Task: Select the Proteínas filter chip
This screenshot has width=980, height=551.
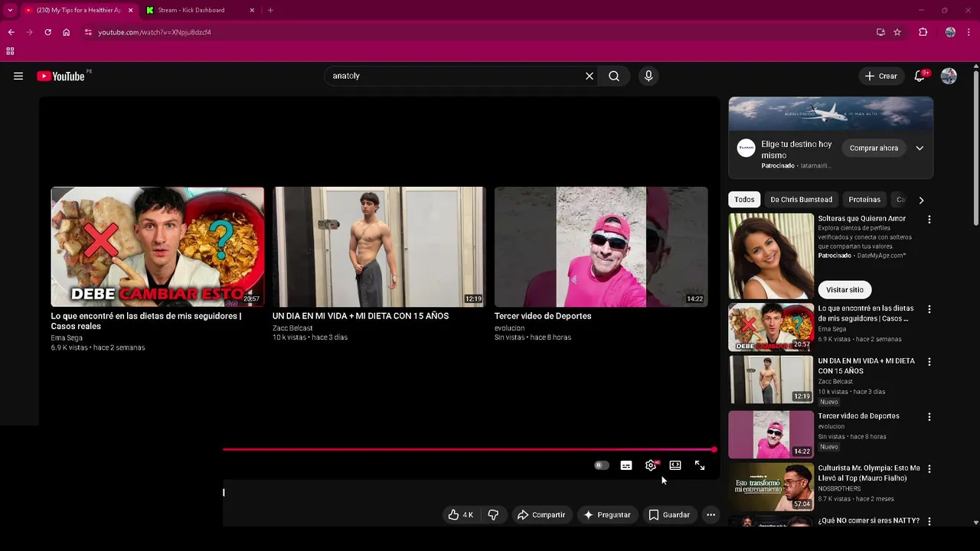Action: click(864, 200)
